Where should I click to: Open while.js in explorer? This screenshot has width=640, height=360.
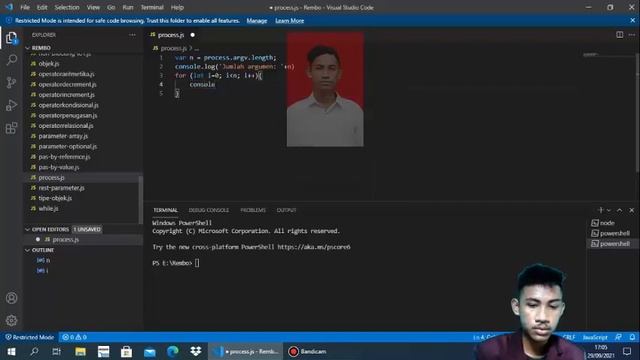49,209
